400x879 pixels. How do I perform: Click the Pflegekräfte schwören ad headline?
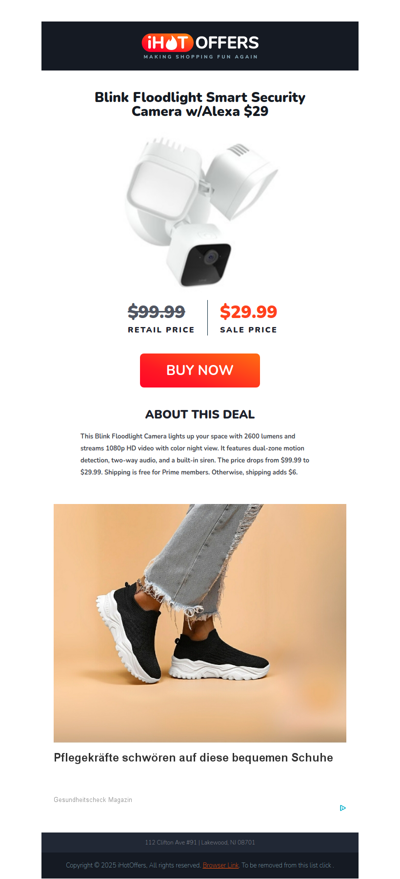tap(193, 758)
